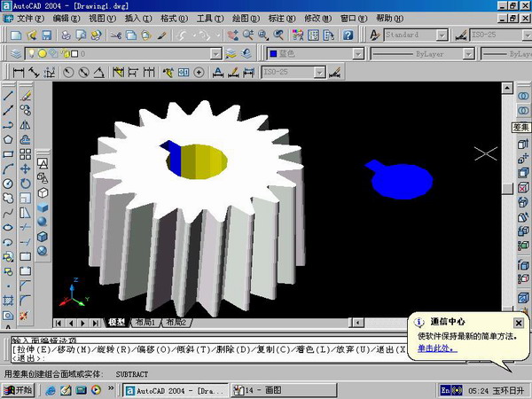Screen dimensions: 532x399
Task: Select the Spline draw tool
Action: tap(8, 213)
